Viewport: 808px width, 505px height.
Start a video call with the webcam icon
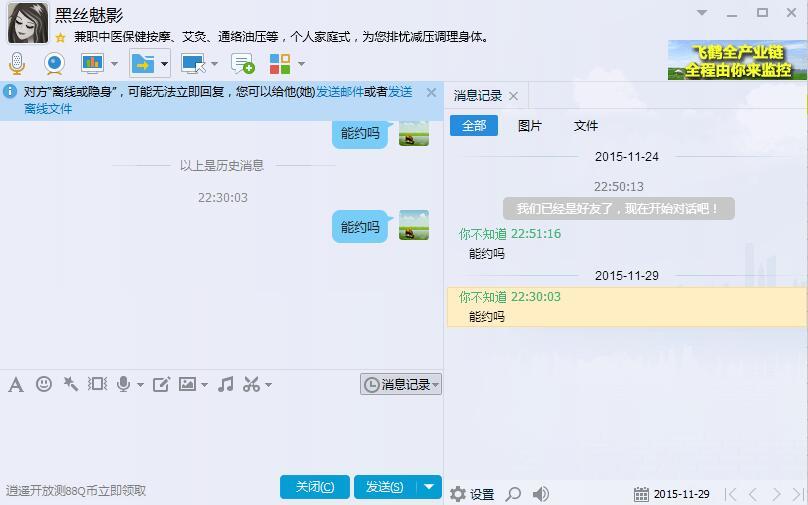tap(54, 64)
